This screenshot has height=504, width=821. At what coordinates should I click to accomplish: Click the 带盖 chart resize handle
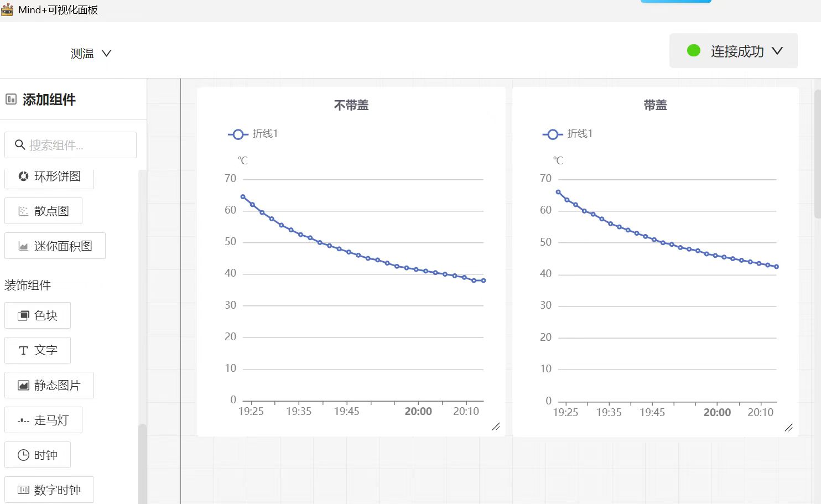(789, 427)
